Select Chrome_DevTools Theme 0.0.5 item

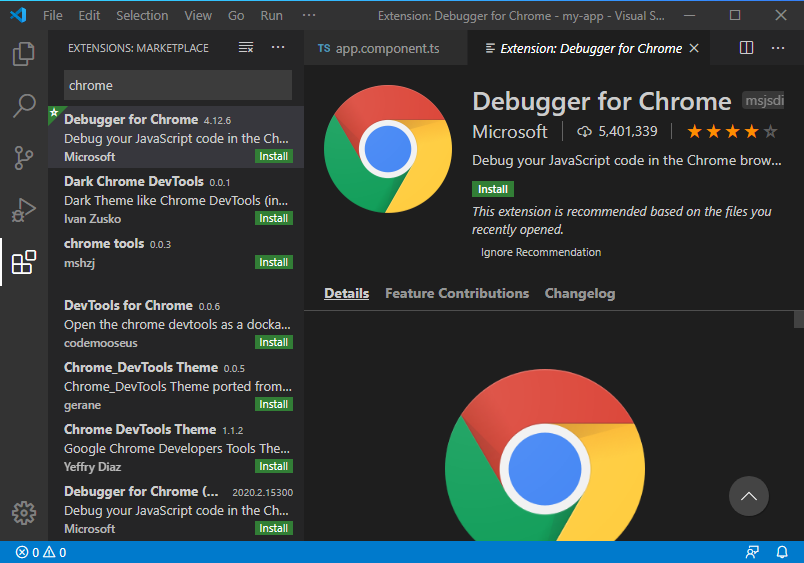(x=176, y=385)
